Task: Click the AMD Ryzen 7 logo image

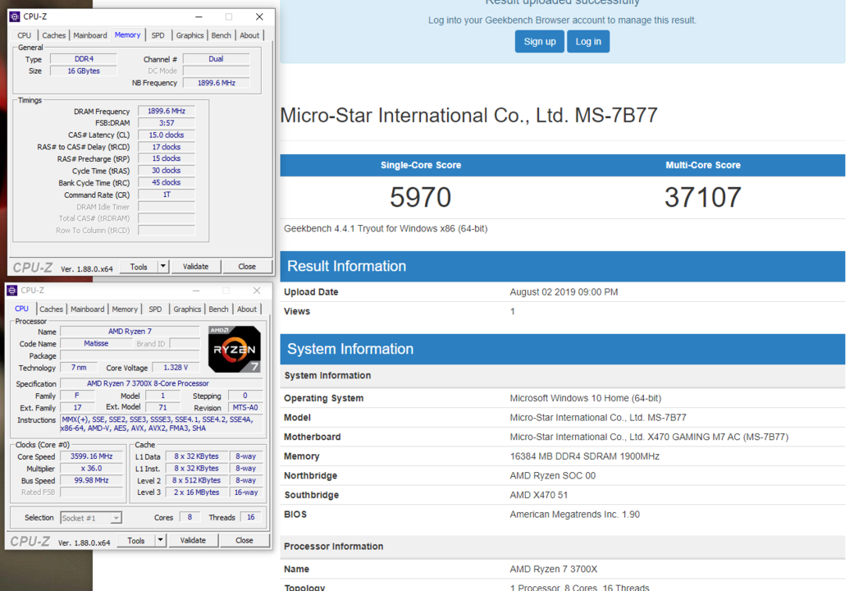Action: tap(234, 349)
